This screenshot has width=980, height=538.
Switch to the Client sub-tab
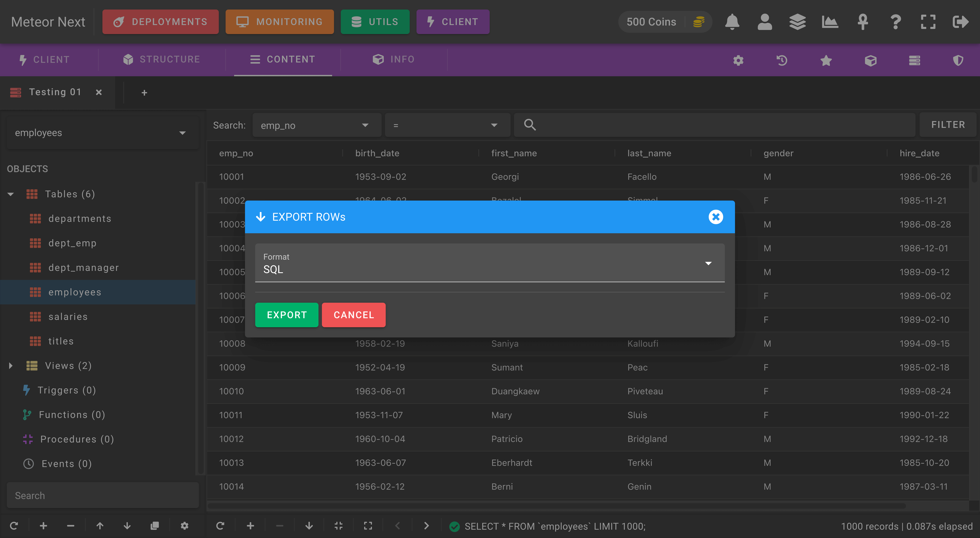pyautogui.click(x=45, y=59)
